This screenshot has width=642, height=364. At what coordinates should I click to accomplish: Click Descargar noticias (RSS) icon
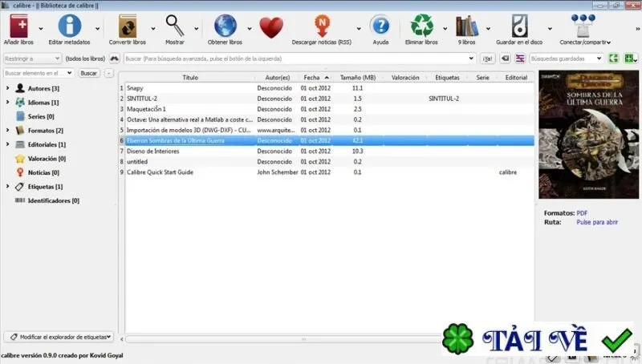[323, 26]
